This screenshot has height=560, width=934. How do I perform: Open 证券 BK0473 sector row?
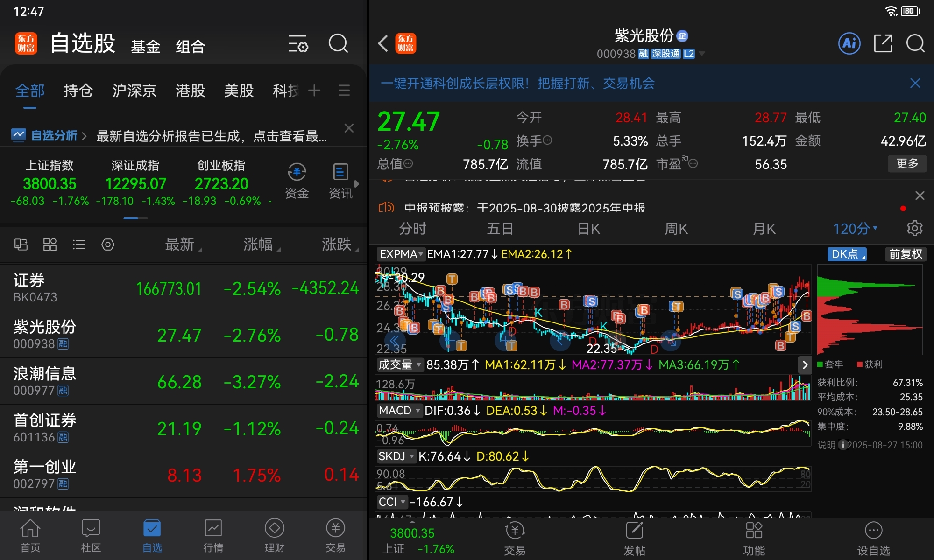pyautogui.click(x=183, y=287)
